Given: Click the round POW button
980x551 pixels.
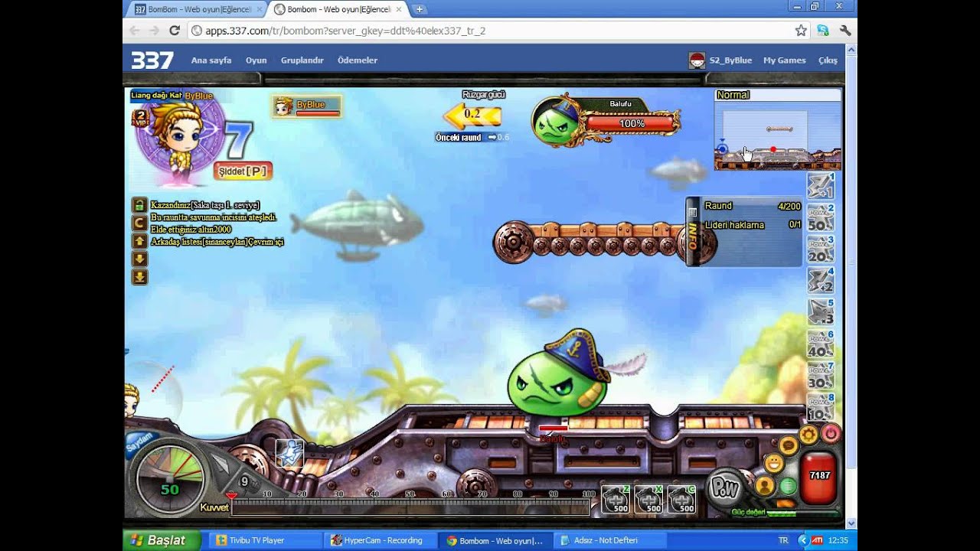Looking at the screenshot, I should pyautogui.click(x=724, y=487).
